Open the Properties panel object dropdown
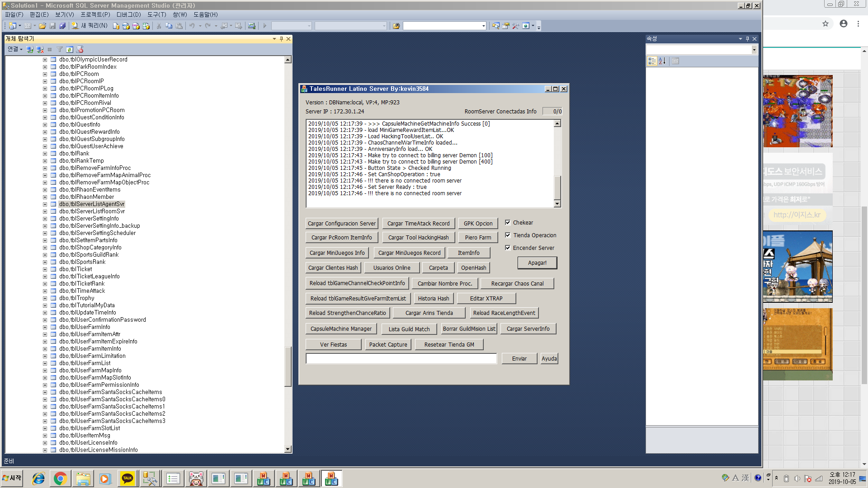The width and height of the screenshot is (868, 488). pyautogui.click(x=754, y=50)
